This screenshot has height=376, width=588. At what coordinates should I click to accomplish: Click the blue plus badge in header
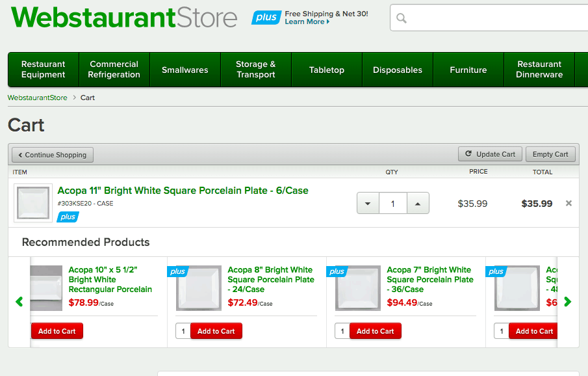tap(266, 18)
